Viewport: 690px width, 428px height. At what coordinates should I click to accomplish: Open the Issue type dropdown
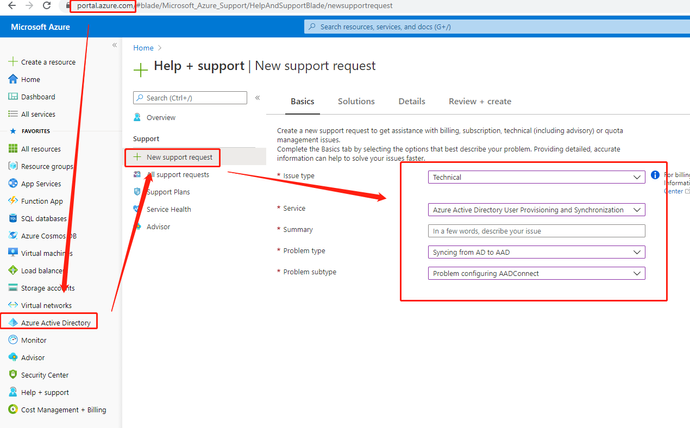(x=536, y=177)
